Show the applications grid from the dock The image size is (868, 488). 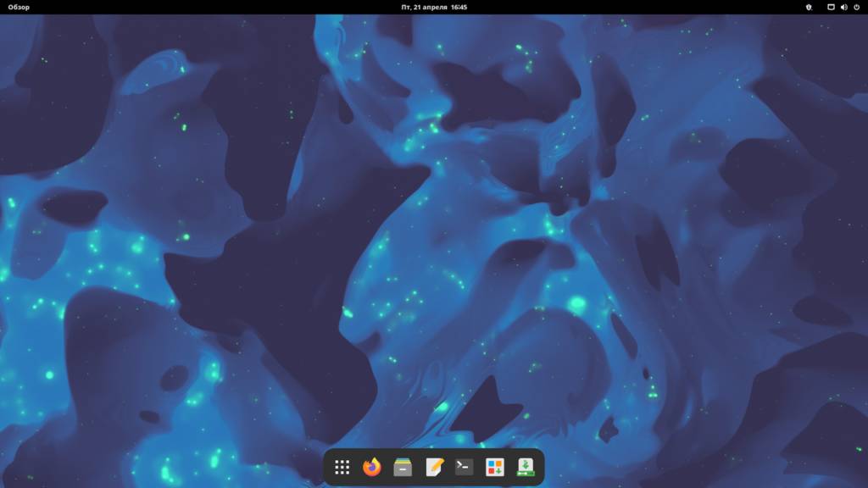tap(342, 467)
